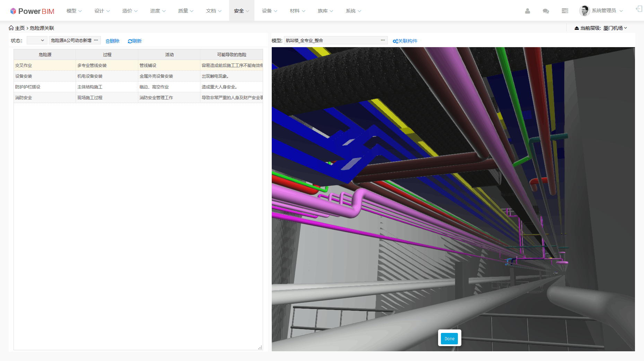Click the ellipsis in the 模型 field

pos(383,40)
